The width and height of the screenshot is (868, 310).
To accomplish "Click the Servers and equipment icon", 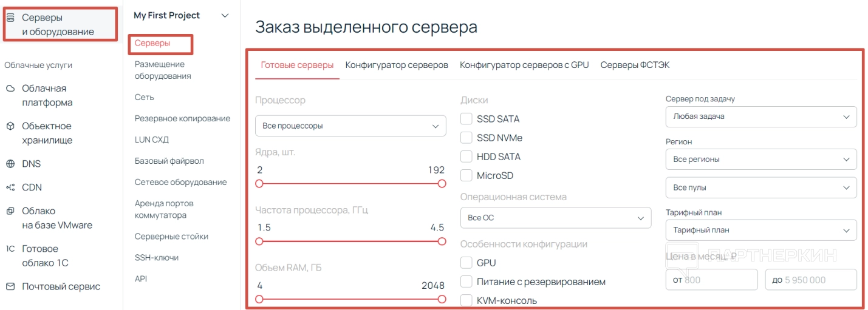I will click(x=10, y=18).
